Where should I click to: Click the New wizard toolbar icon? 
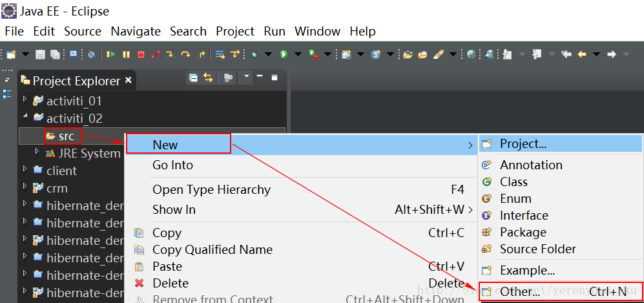click(11, 54)
